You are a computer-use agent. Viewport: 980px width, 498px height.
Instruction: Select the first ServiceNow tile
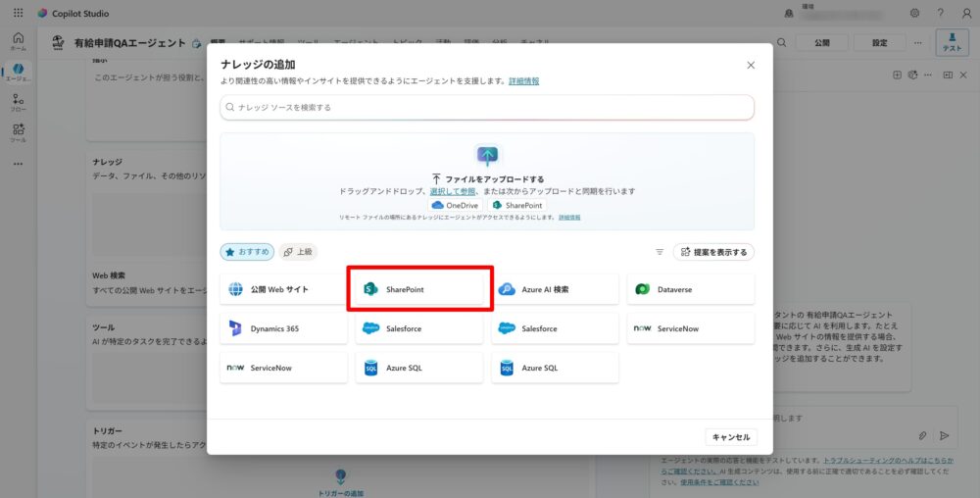[x=690, y=328]
